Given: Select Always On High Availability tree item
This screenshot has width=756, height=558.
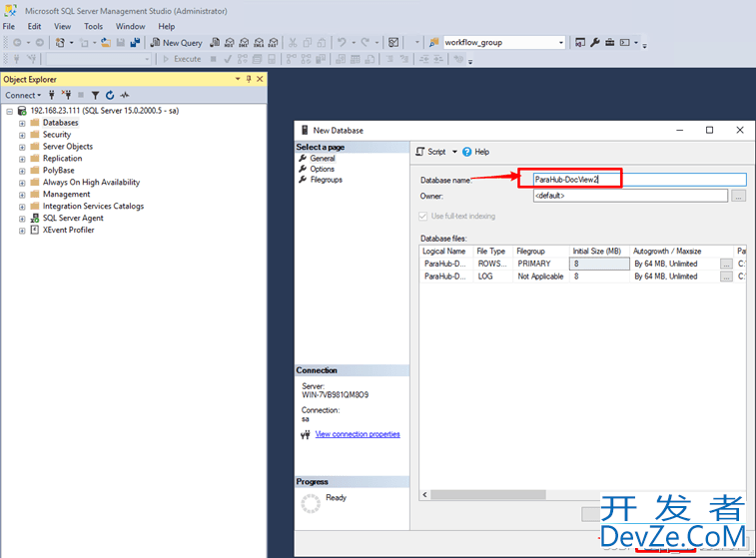Looking at the screenshot, I should [91, 182].
